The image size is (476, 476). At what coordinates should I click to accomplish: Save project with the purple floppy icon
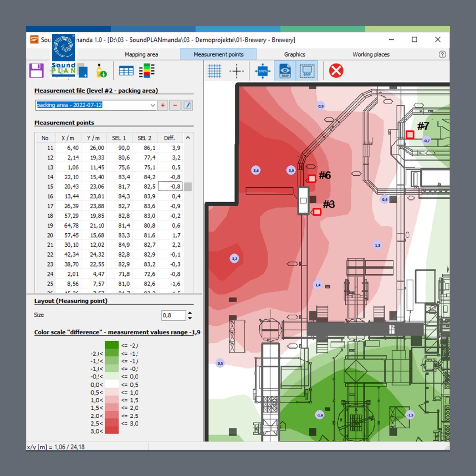pyautogui.click(x=36, y=71)
